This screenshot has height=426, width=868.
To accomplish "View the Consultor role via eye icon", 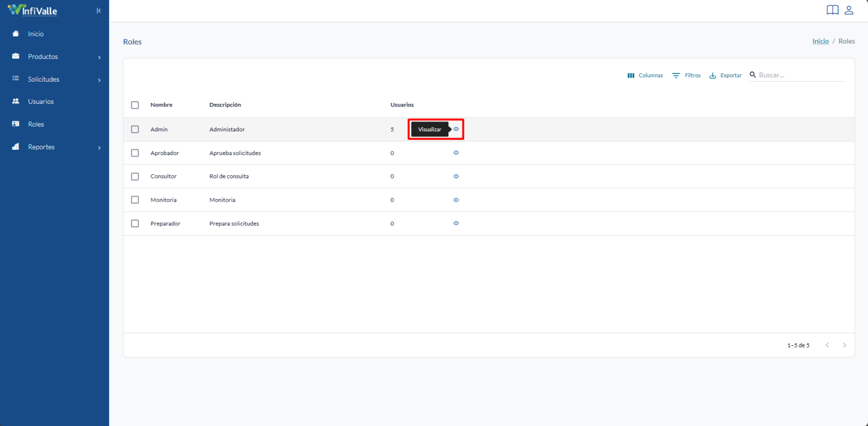I will coord(456,176).
